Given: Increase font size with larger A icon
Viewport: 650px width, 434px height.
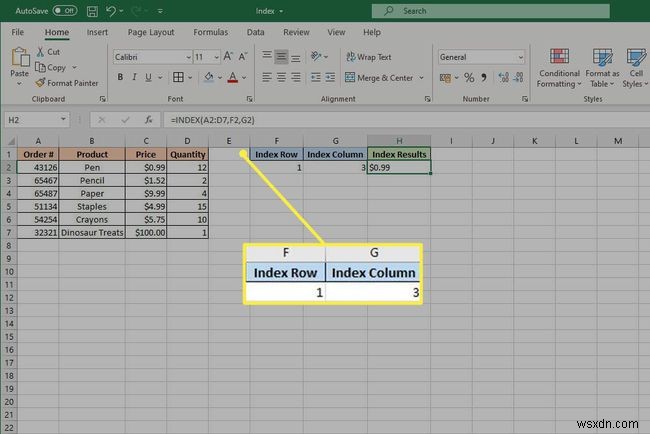Looking at the screenshot, I should 228,56.
